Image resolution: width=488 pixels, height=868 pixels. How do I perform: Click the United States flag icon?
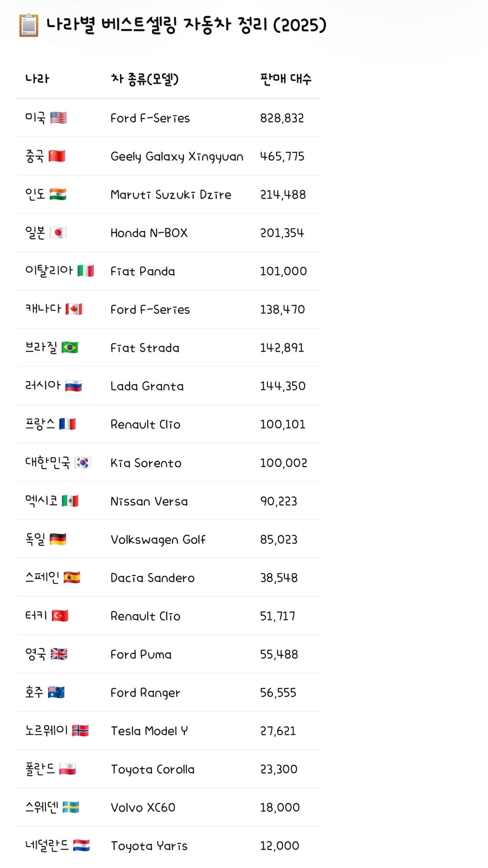[x=58, y=118]
